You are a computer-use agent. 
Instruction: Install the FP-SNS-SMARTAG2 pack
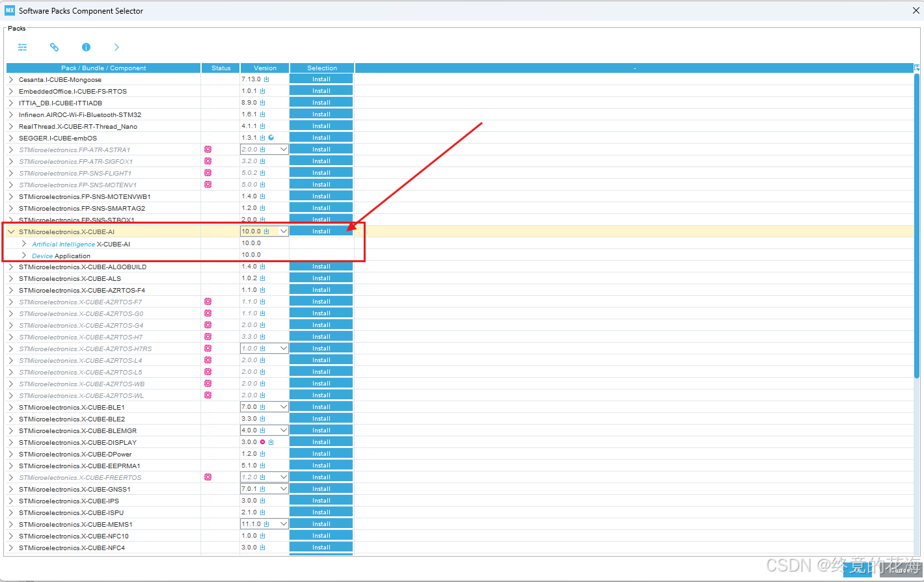321,208
